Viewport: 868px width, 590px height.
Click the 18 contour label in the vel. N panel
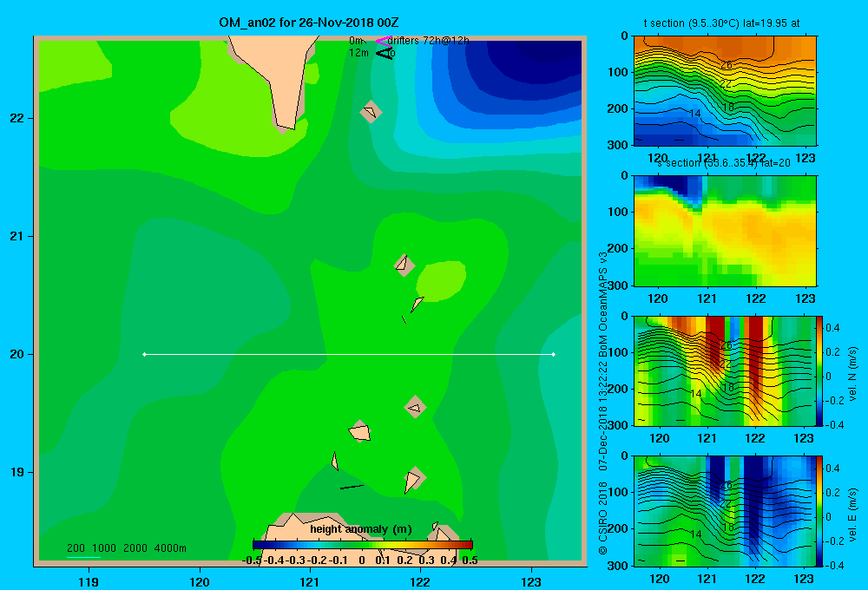pyautogui.click(x=728, y=388)
